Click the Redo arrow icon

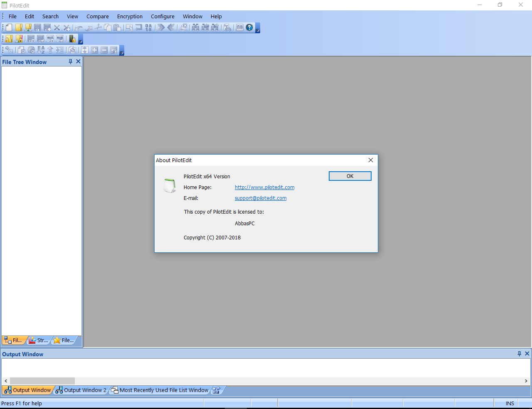click(x=88, y=27)
